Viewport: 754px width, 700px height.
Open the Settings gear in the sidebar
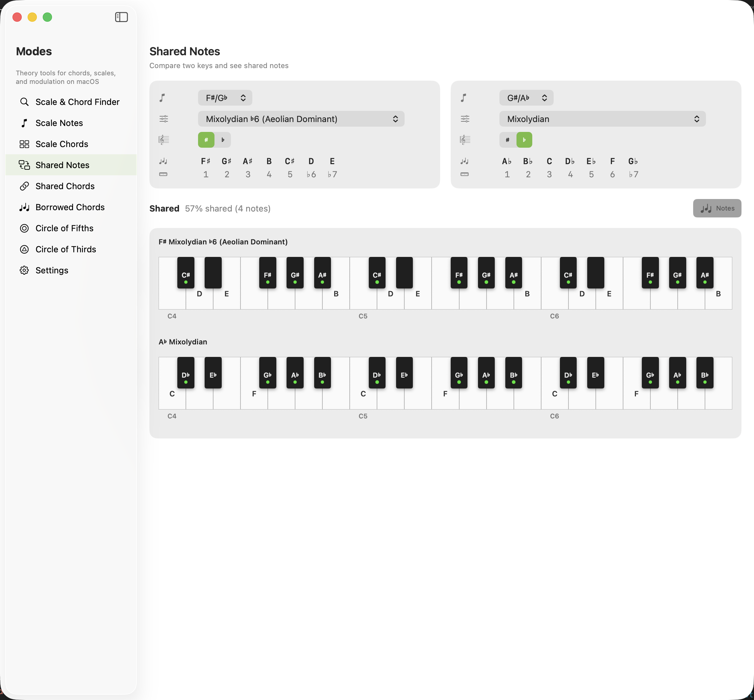point(52,270)
